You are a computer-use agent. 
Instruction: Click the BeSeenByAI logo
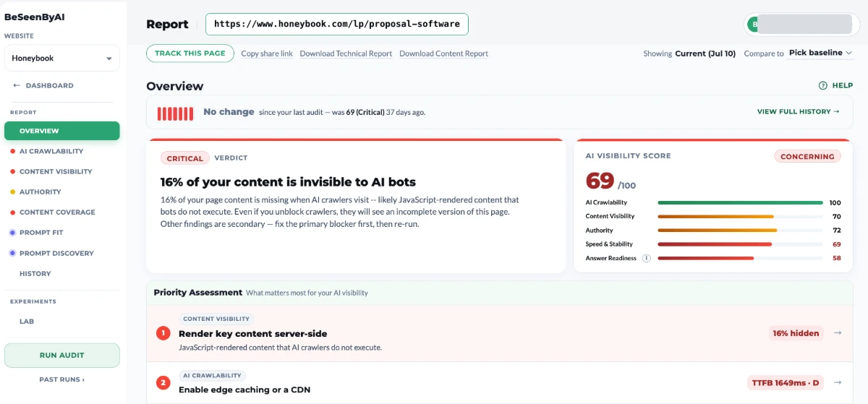tap(34, 16)
